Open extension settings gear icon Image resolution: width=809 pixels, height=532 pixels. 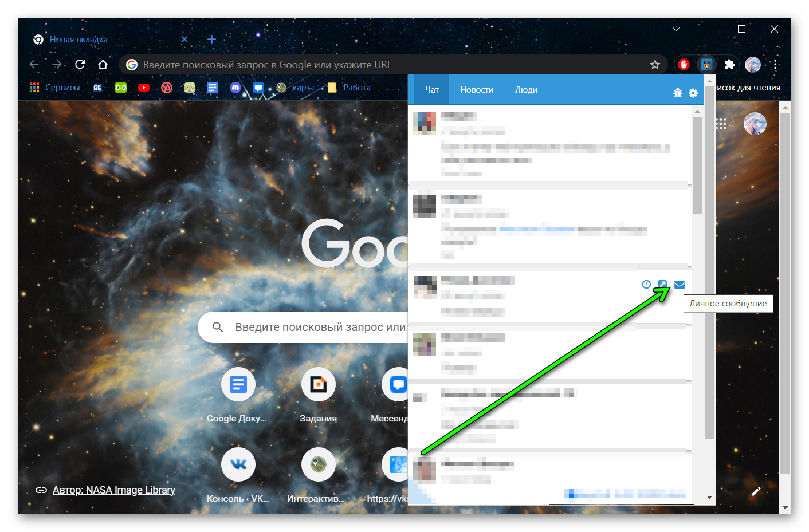(x=693, y=93)
